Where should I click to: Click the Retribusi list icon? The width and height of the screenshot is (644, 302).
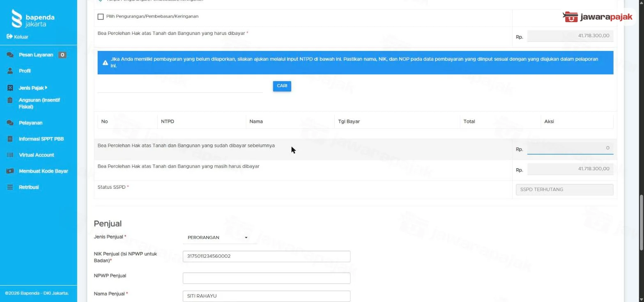tap(10, 187)
